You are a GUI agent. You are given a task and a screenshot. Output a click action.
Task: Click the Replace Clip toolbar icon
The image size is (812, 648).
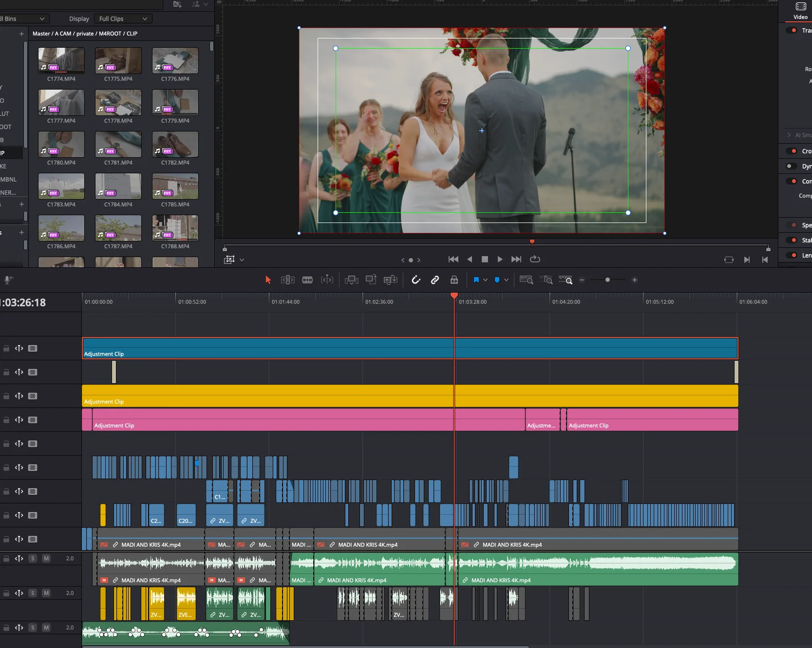click(x=391, y=280)
